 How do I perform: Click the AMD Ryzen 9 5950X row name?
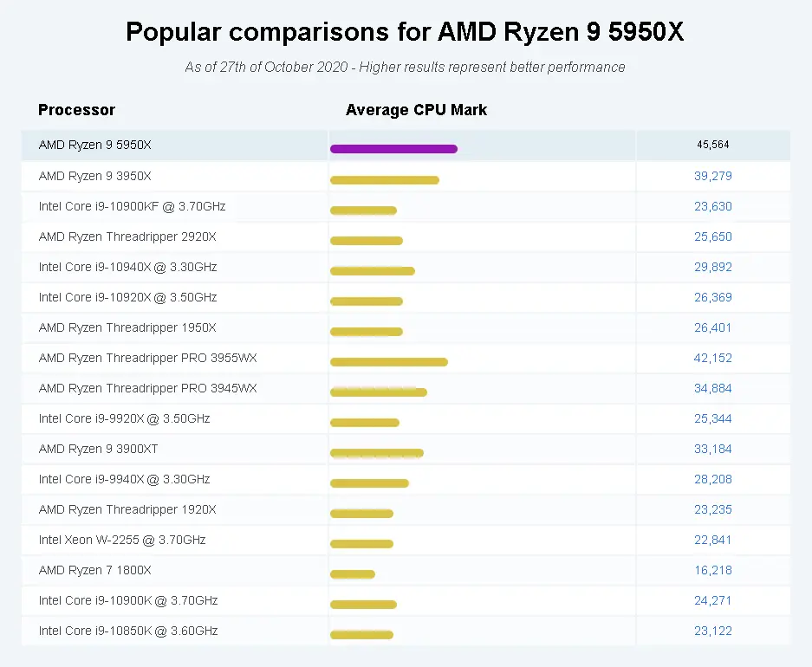click(94, 145)
